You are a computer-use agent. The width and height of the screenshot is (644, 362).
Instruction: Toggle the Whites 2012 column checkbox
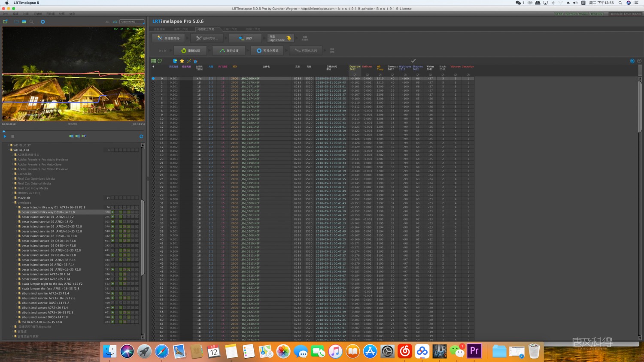coord(430,75)
